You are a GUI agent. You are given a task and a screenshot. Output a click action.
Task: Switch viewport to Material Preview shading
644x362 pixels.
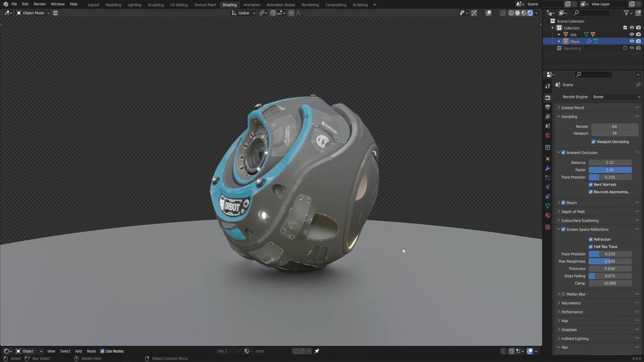524,13
